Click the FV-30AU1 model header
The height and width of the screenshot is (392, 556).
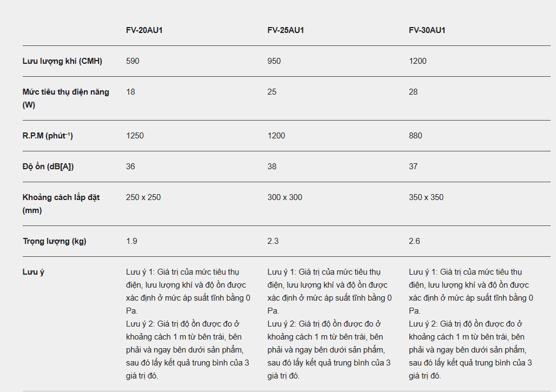click(427, 30)
